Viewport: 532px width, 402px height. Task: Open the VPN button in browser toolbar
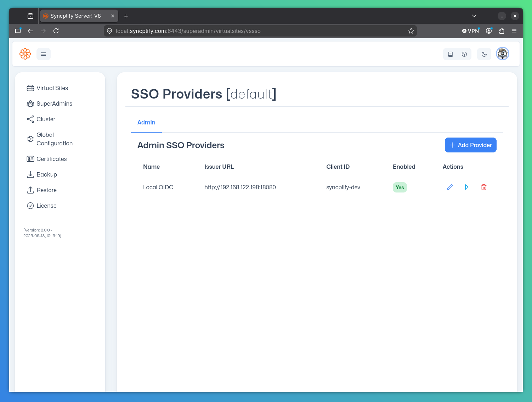point(470,31)
